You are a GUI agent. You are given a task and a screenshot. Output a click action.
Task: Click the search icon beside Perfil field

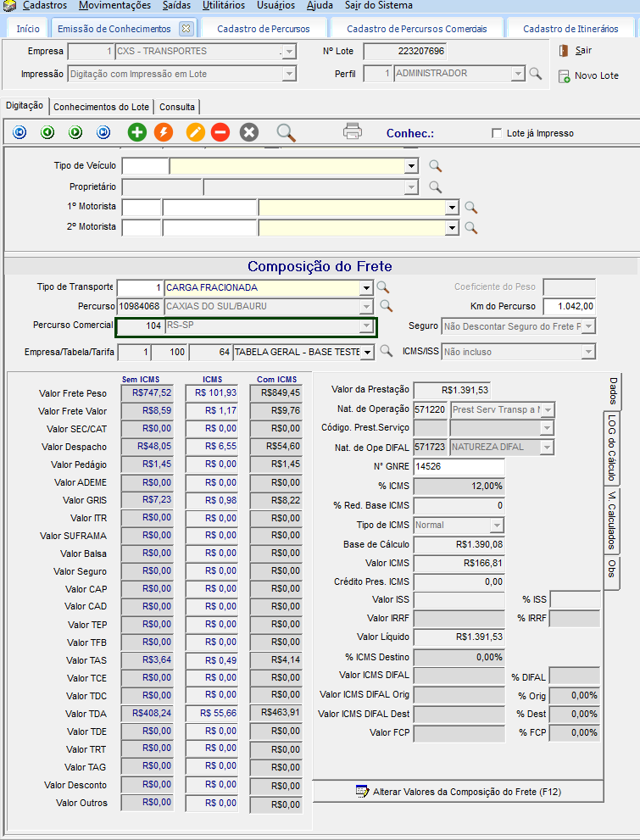pyautogui.click(x=536, y=74)
